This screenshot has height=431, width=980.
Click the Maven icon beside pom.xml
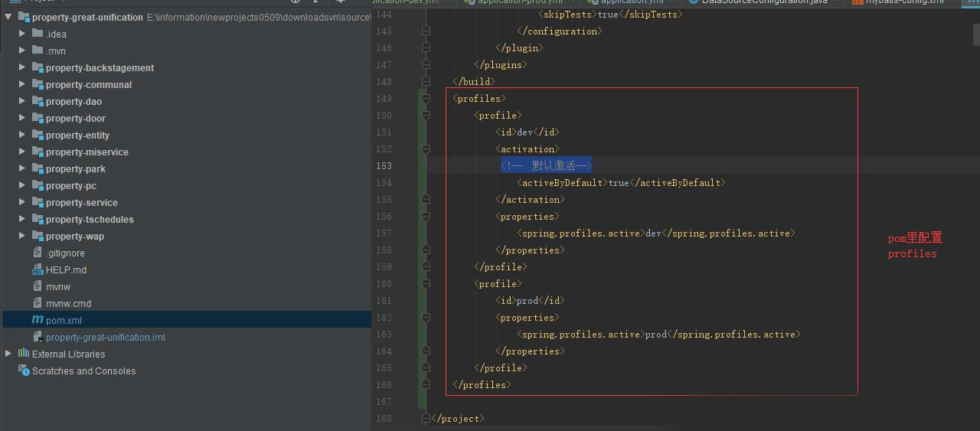coord(38,320)
